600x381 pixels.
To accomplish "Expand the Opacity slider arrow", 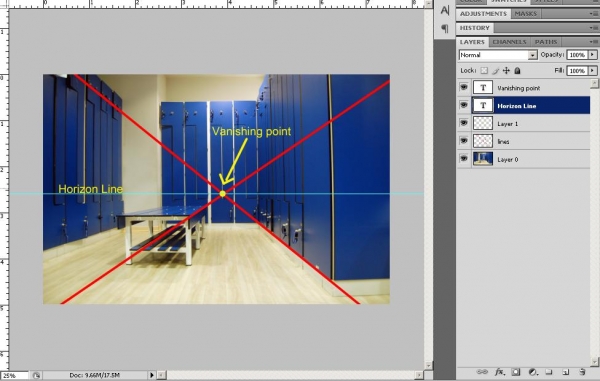I will (x=592, y=55).
